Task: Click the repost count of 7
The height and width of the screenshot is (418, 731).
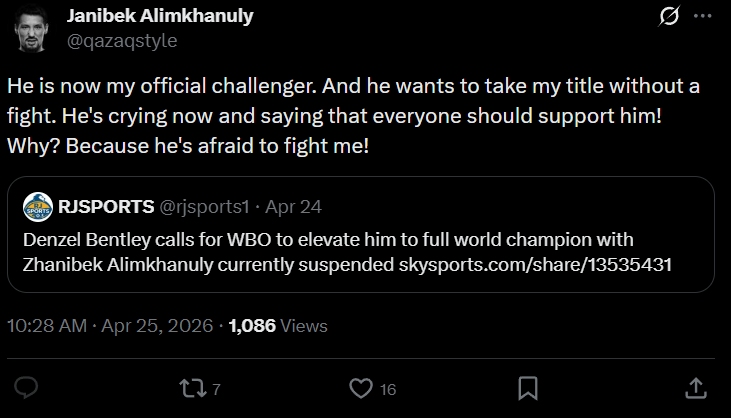Action: pyautogui.click(x=216, y=388)
